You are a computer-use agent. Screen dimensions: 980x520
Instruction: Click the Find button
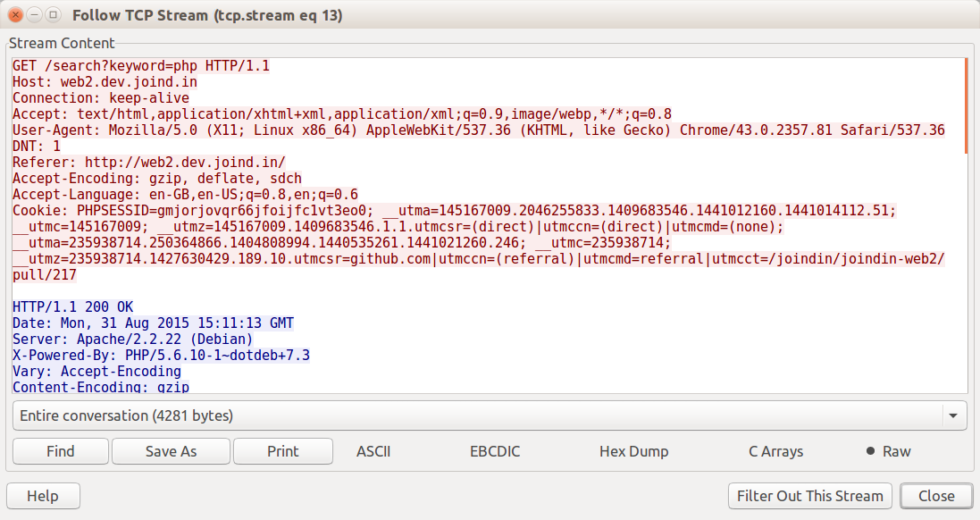coord(60,451)
